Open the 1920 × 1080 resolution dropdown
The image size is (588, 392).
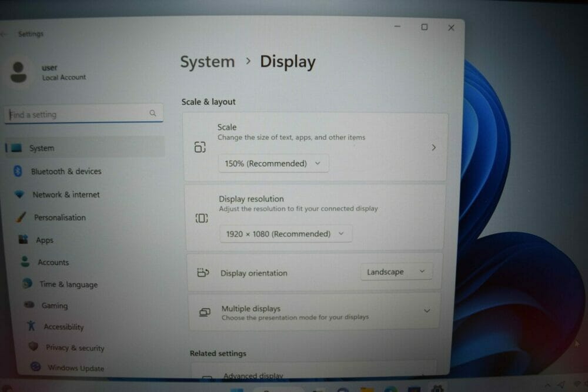click(286, 234)
